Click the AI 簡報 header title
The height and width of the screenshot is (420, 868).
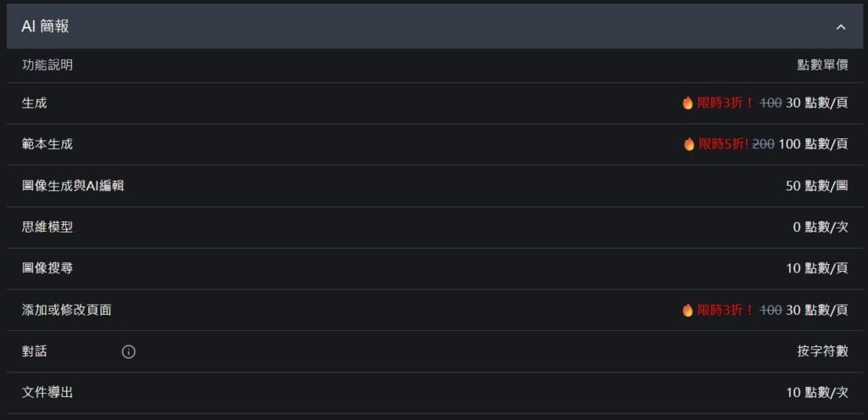[46, 26]
